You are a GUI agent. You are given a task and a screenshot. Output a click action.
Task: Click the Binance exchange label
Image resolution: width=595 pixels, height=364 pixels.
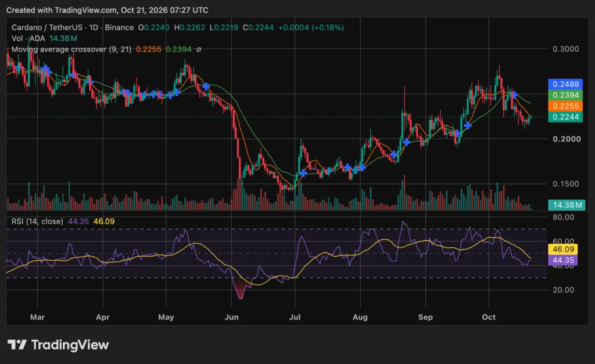[x=119, y=27]
